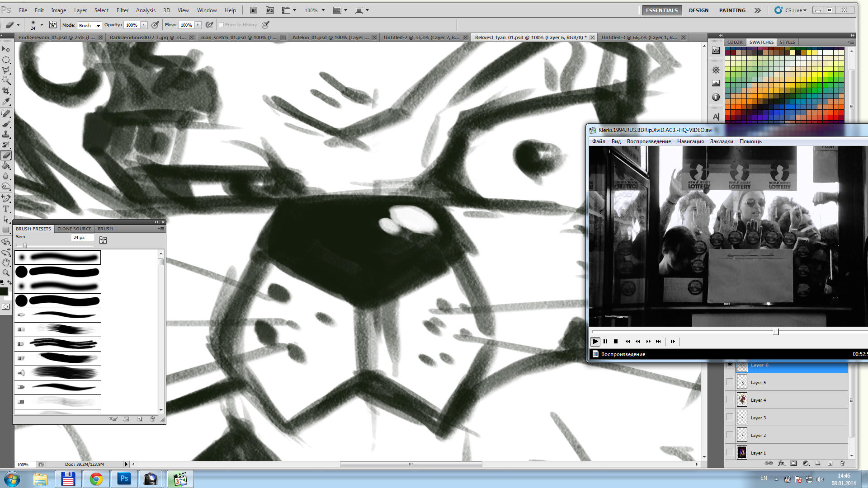
Task: Select the Clone Stamp tool
Action: point(6,134)
